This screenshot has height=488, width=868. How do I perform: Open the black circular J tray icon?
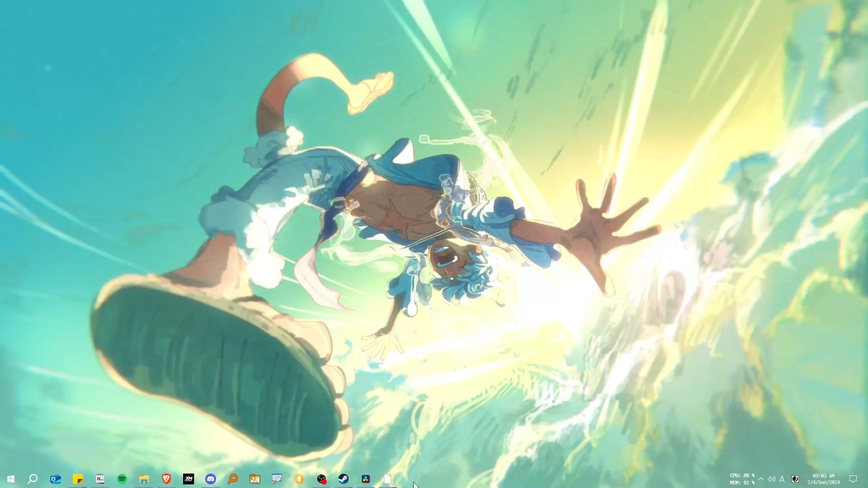click(795, 479)
